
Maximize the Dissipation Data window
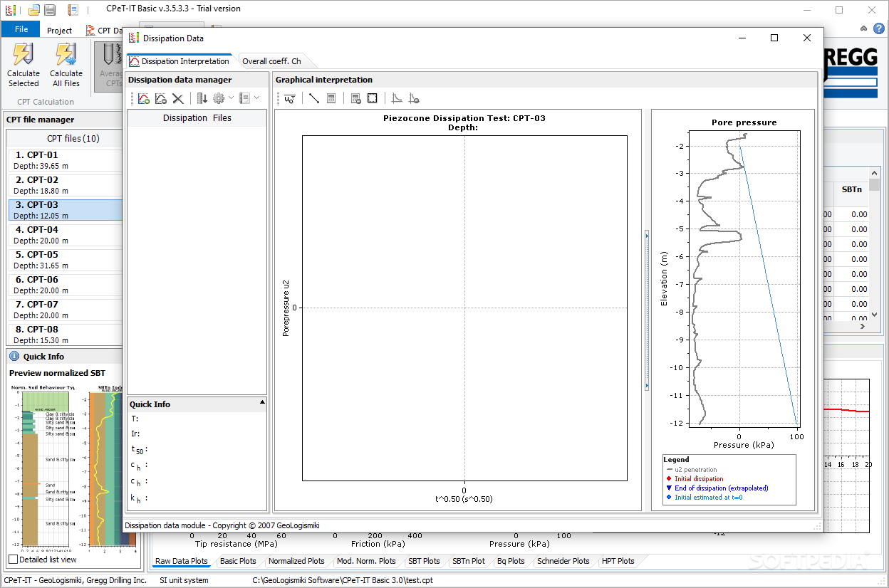774,38
